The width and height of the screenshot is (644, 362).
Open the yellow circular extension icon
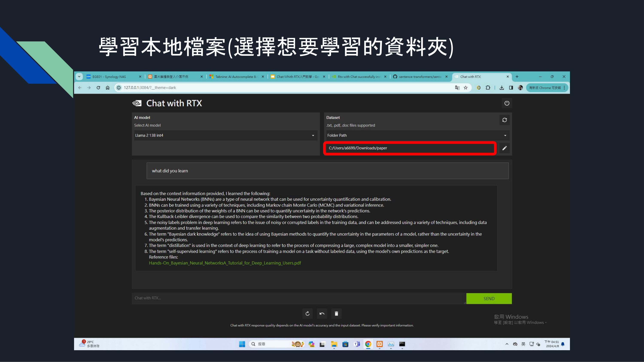click(x=478, y=88)
